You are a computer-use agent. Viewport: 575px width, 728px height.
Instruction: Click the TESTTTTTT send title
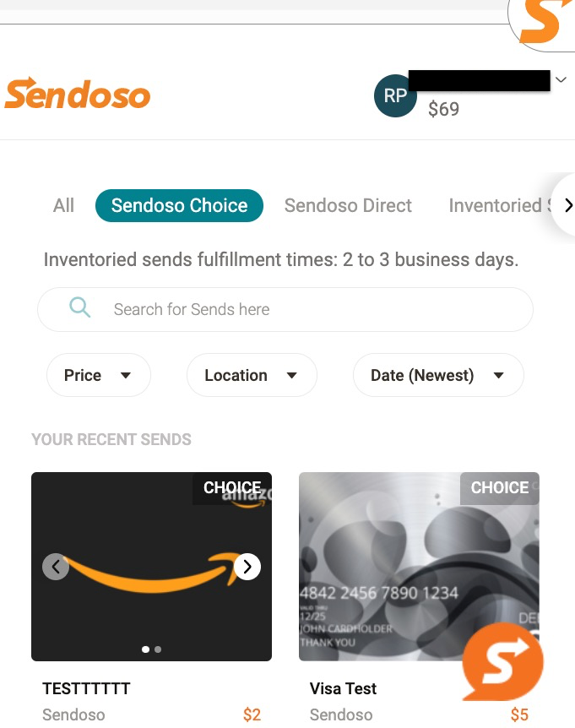(86, 688)
